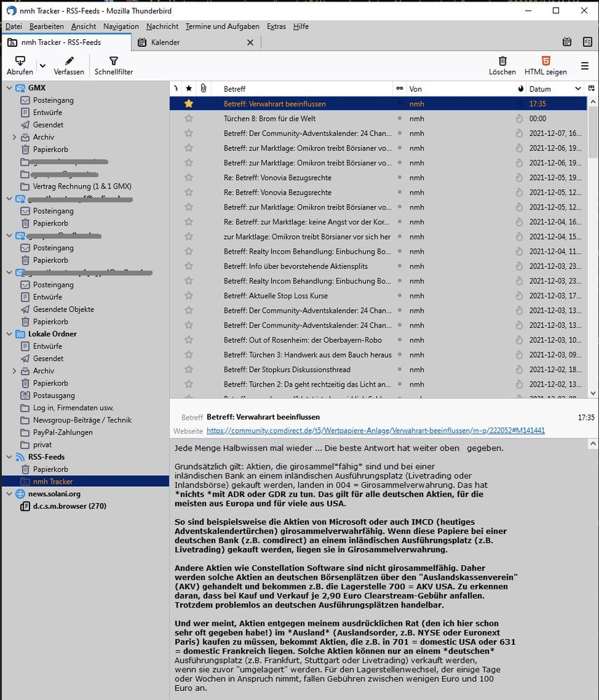Image resolution: width=599 pixels, height=700 pixels.
Task: Open the community.comdirect.de website link
Action: click(x=376, y=430)
